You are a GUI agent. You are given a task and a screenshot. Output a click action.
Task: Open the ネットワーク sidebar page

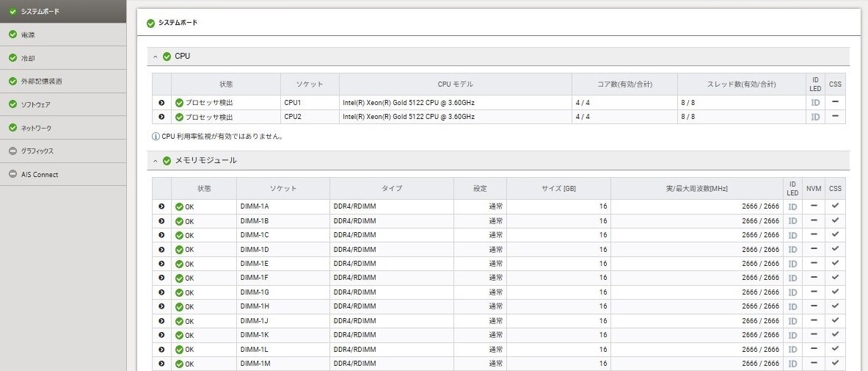point(36,128)
